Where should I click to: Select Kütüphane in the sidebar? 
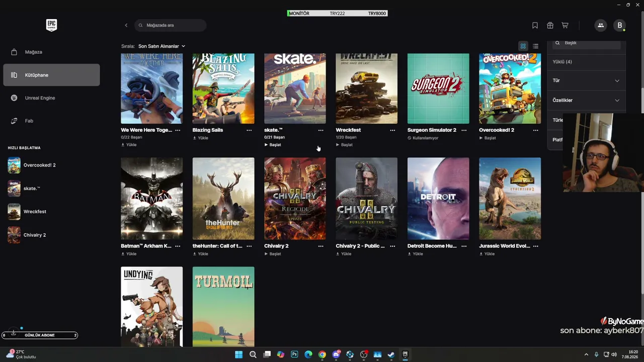pos(51,75)
